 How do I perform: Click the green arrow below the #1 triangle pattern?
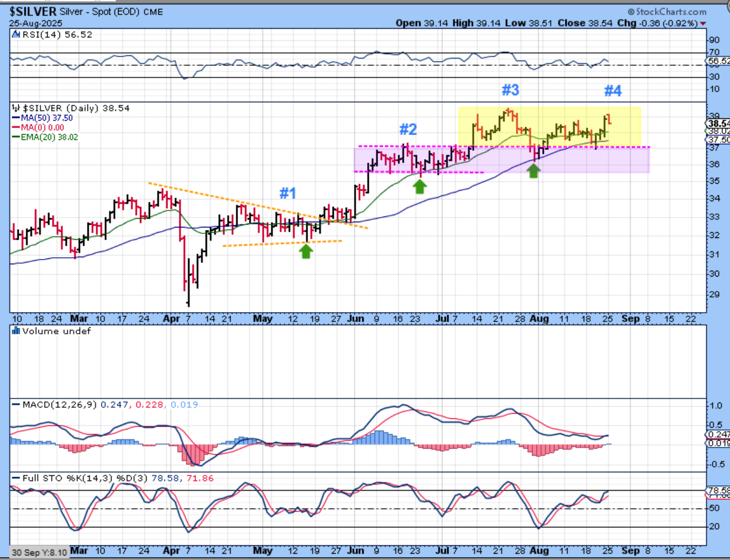[x=306, y=251]
